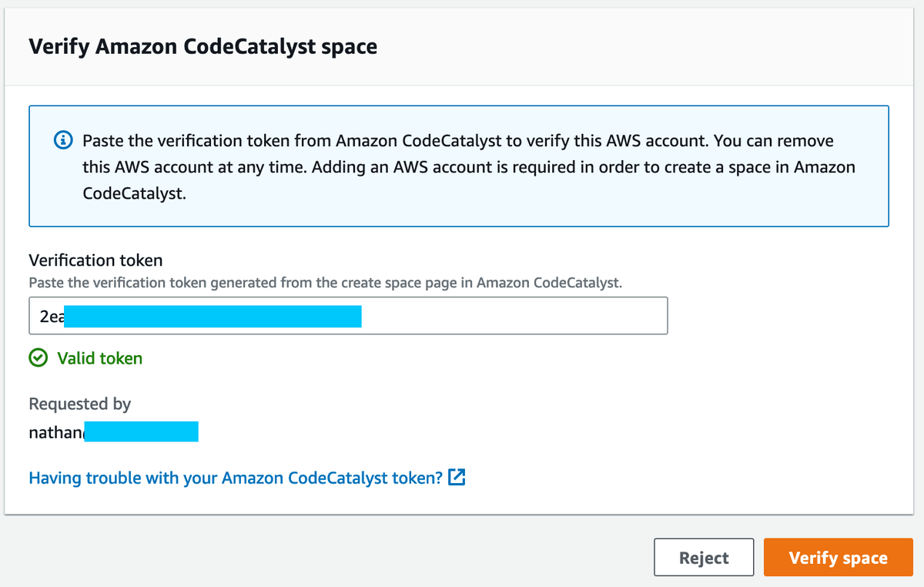
Task: Place cursor in the token box starting with 2ea
Action: click(346, 315)
